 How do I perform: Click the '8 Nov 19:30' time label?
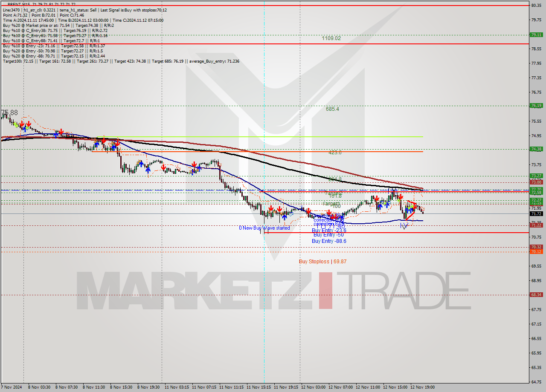click(x=148, y=387)
